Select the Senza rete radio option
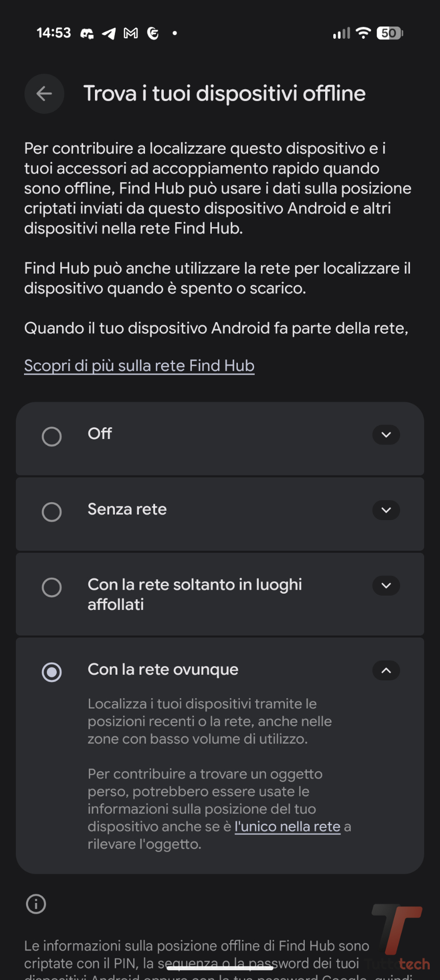 (x=52, y=512)
